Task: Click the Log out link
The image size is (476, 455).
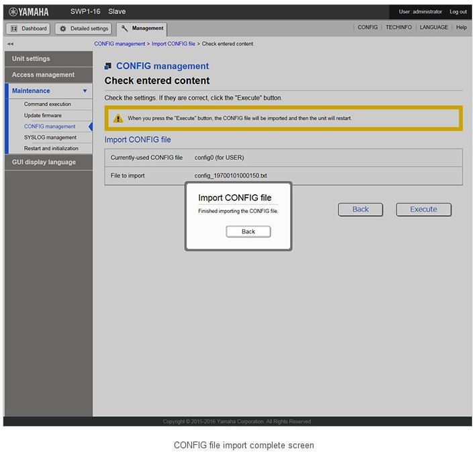Action: coord(458,11)
